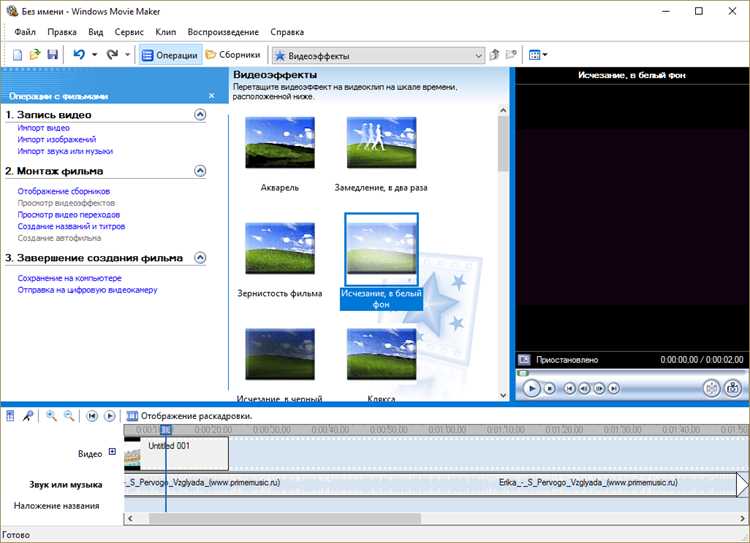Open the views dropdown button
750x543 pixels.
click(538, 55)
